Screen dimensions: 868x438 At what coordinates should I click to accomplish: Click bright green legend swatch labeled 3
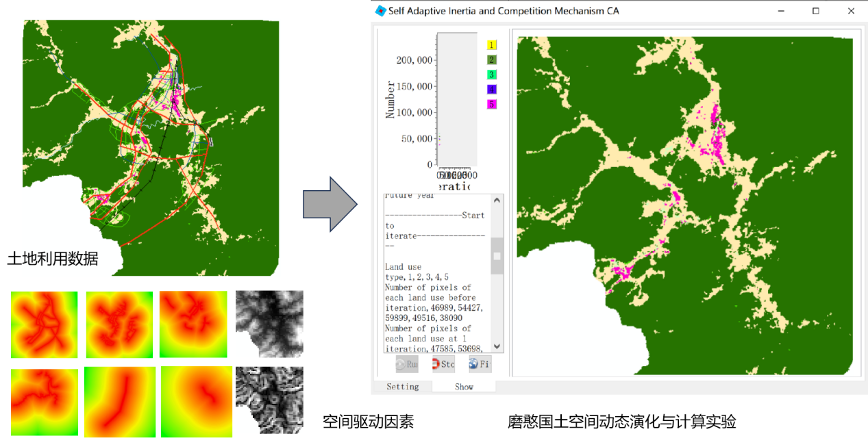tap(491, 75)
